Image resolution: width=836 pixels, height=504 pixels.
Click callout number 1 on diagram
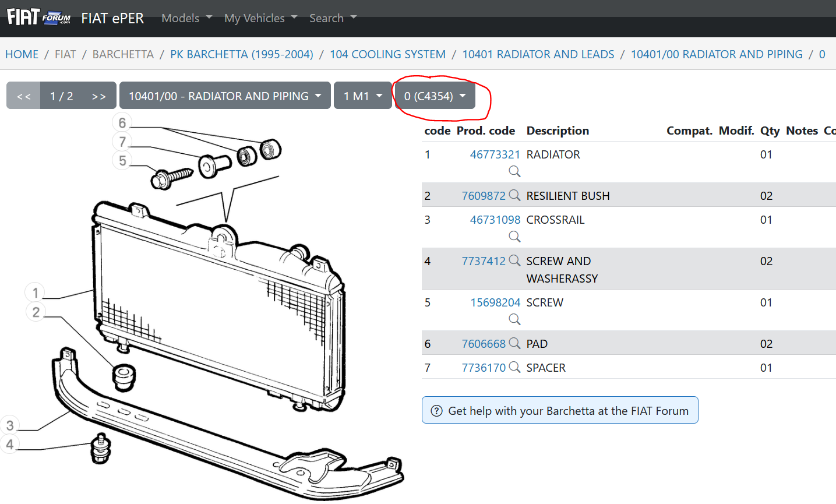coord(35,292)
